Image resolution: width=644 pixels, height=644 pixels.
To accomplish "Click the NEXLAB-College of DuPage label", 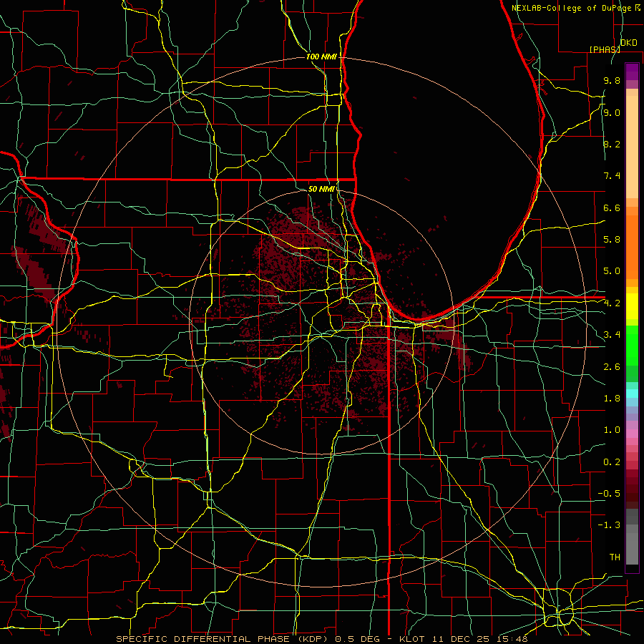I will point(572,8).
